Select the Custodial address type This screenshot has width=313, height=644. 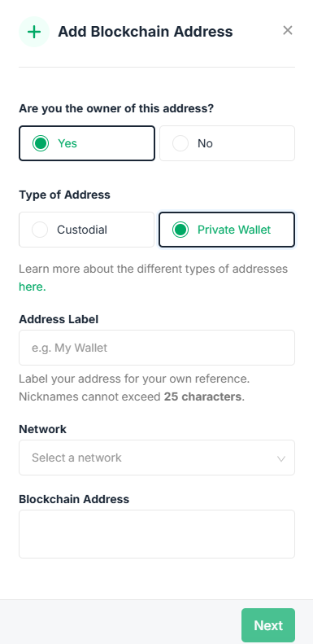click(86, 230)
